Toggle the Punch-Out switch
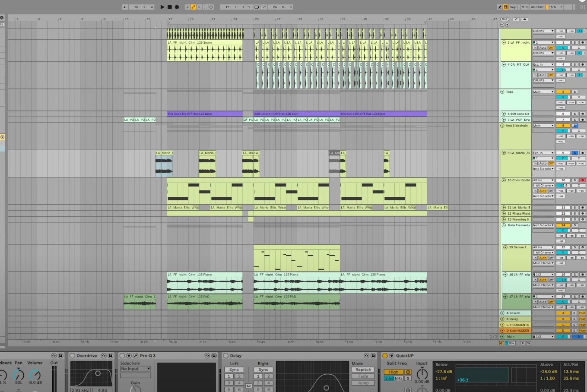 click(x=263, y=7)
